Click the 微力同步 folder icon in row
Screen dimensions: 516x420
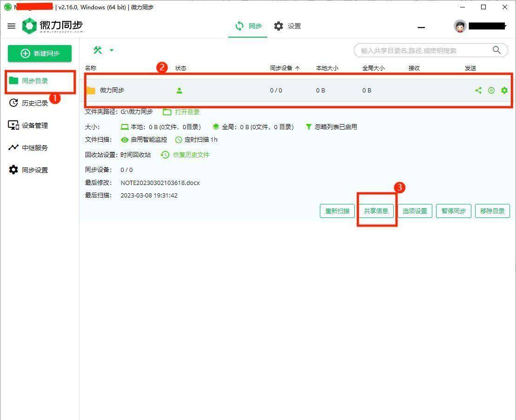point(91,91)
